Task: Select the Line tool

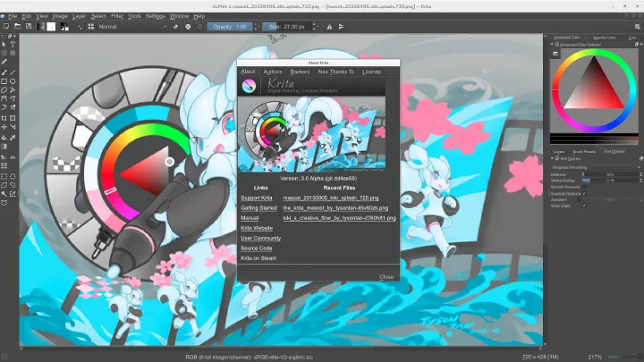Action: [13, 72]
